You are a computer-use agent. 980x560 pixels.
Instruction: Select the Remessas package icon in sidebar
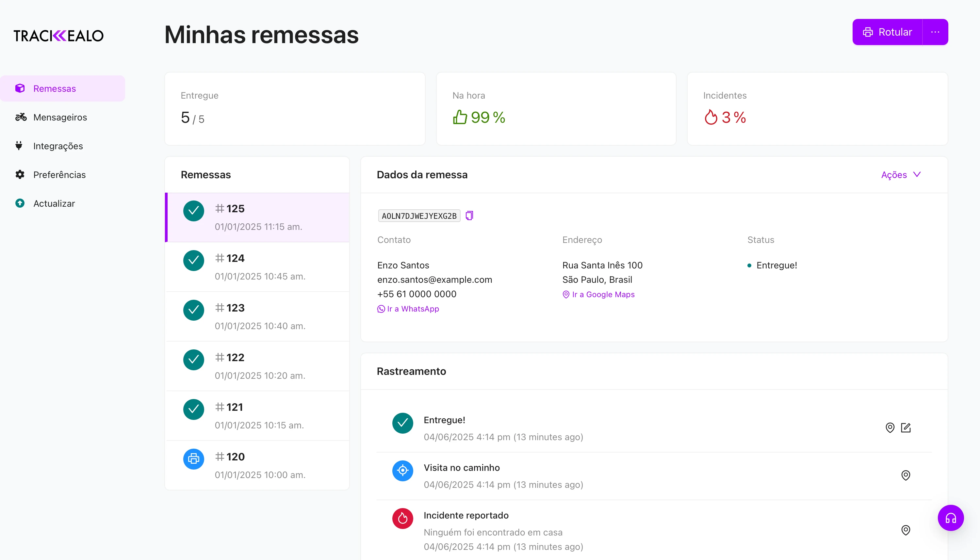(20, 88)
